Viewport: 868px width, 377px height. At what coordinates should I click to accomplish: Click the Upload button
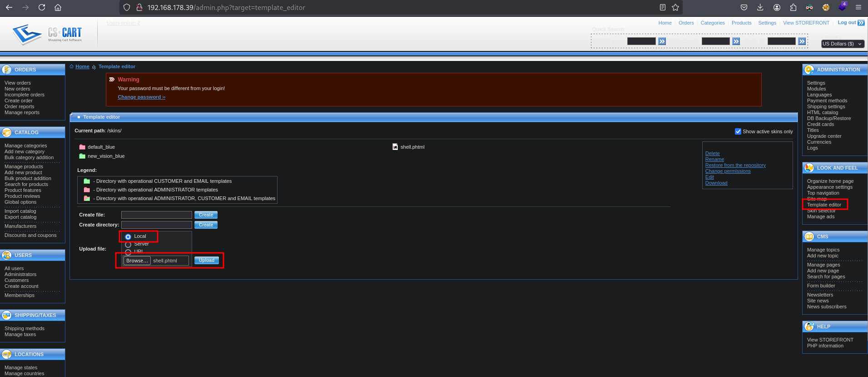pyautogui.click(x=207, y=261)
